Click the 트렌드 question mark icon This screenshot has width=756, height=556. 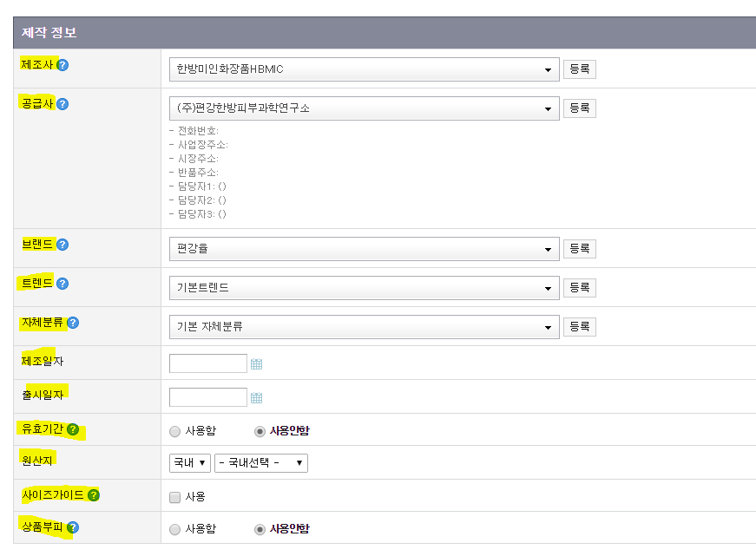point(63,283)
